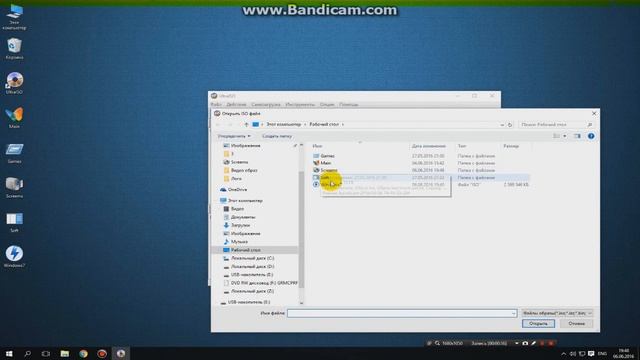Open the Games desktop icon

click(14, 153)
